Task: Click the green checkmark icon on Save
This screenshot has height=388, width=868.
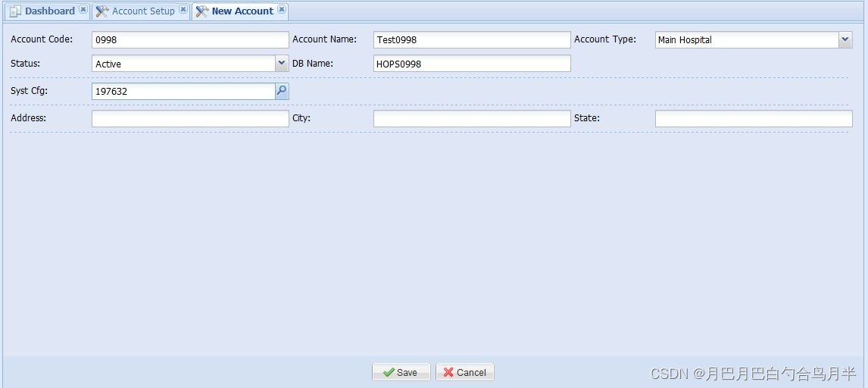Action: [x=389, y=373]
